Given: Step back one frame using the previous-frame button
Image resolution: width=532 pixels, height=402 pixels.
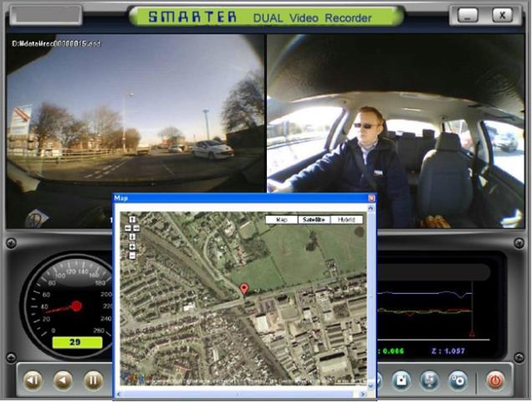Looking at the screenshot, I should pyautogui.click(x=33, y=380).
